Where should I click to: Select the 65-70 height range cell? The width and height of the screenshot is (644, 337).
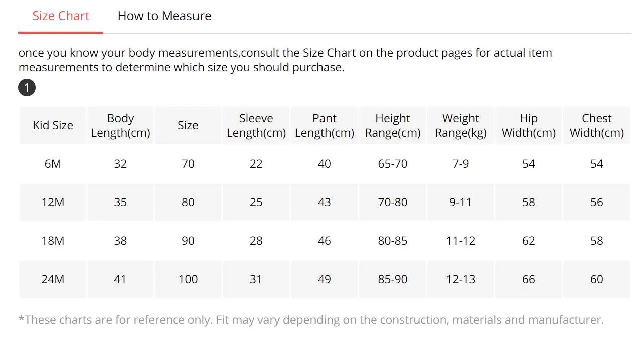coord(393,164)
